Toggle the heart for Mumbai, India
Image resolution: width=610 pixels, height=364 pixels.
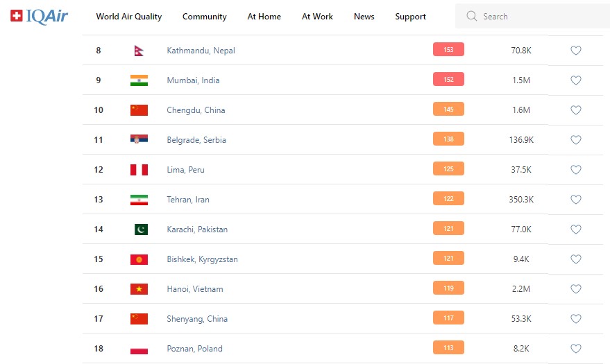click(x=575, y=80)
